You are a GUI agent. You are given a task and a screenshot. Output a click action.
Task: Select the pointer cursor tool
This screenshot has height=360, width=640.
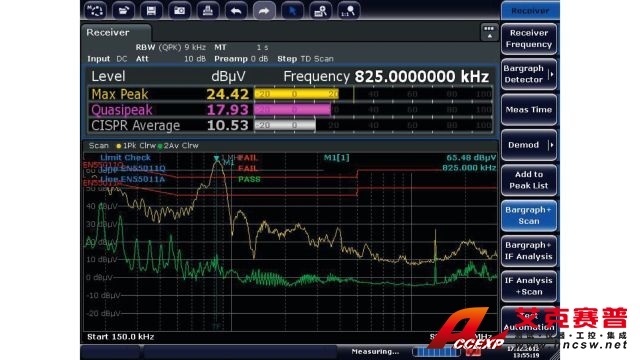[292, 11]
